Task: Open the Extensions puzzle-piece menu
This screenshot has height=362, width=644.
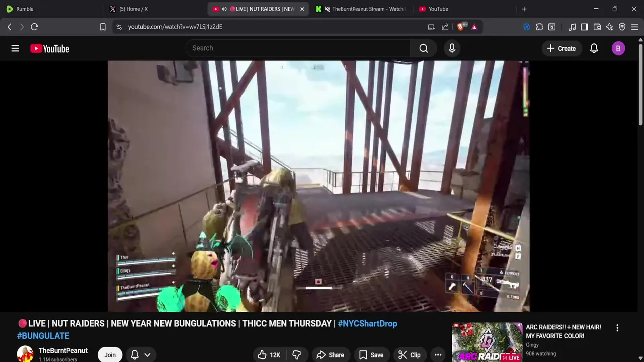Action: click(540, 27)
